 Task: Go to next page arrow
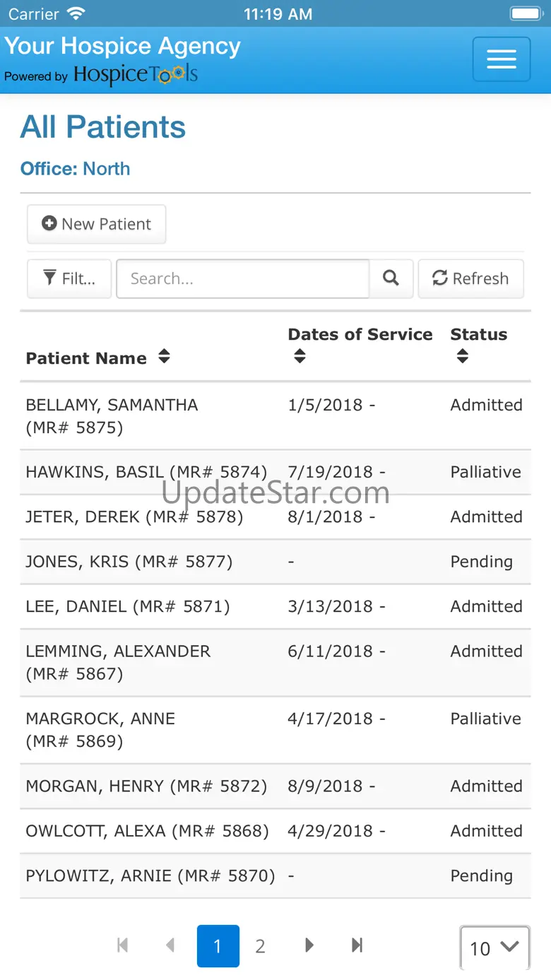(x=309, y=945)
